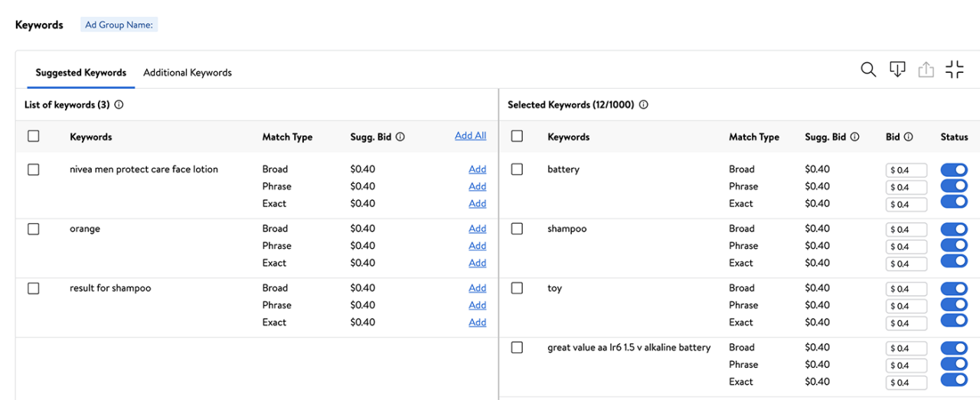
Task: Toggle status for battery Phrase match
Action: tap(954, 185)
